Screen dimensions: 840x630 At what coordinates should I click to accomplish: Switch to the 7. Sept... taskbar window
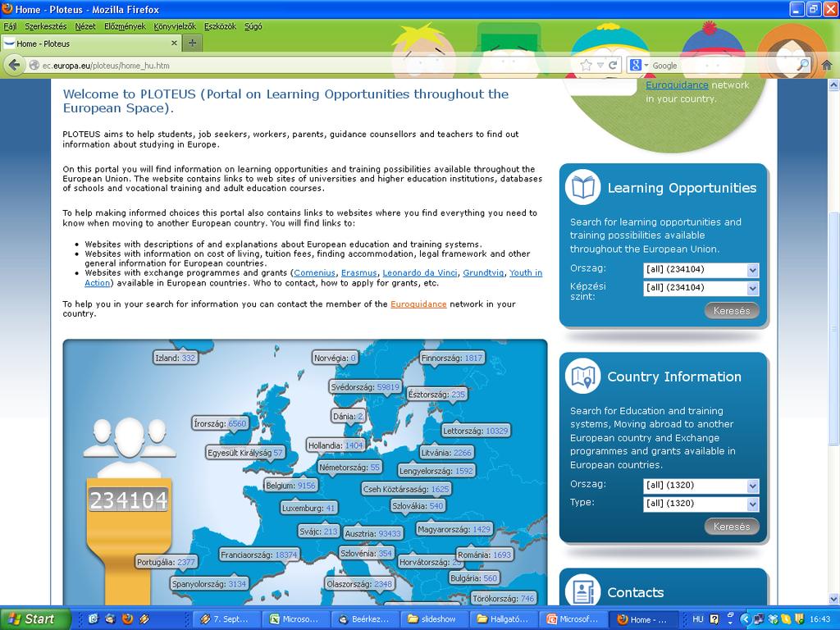click(228, 619)
